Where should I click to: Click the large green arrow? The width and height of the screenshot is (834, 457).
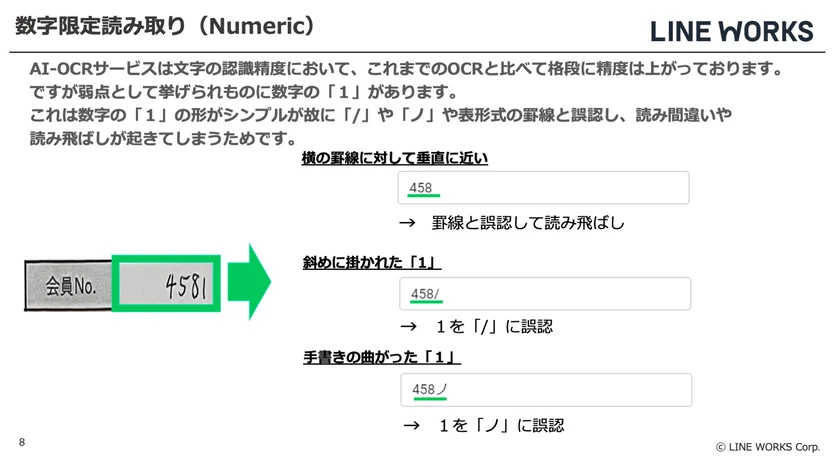click(x=249, y=286)
